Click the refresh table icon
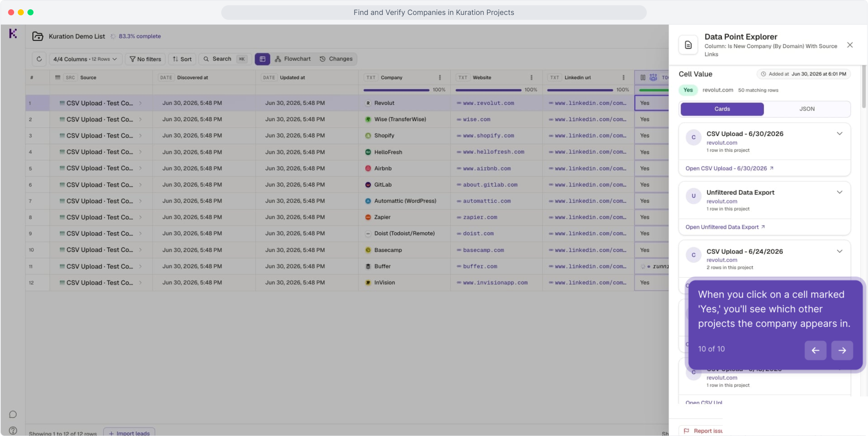The width and height of the screenshot is (868, 436). point(39,59)
